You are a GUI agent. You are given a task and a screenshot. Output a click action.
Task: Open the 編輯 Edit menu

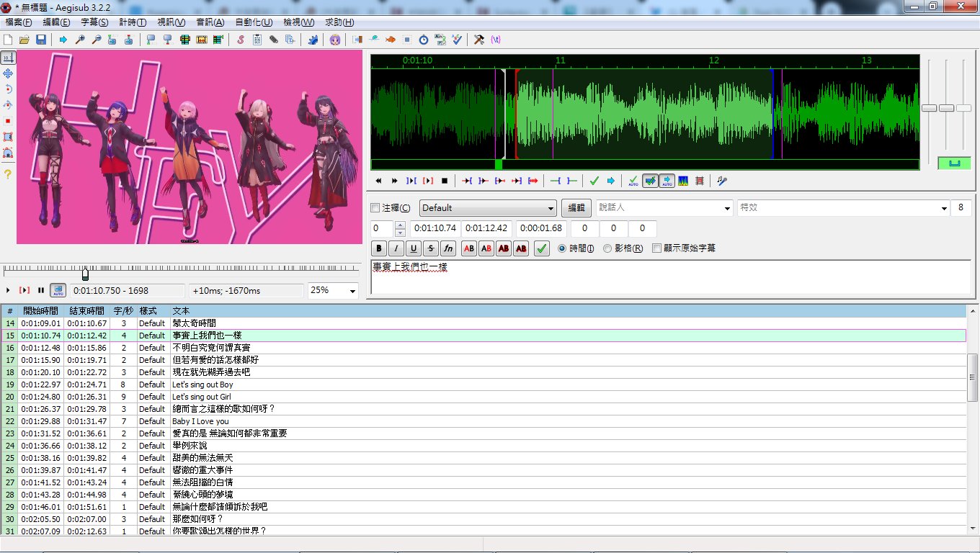pos(56,22)
